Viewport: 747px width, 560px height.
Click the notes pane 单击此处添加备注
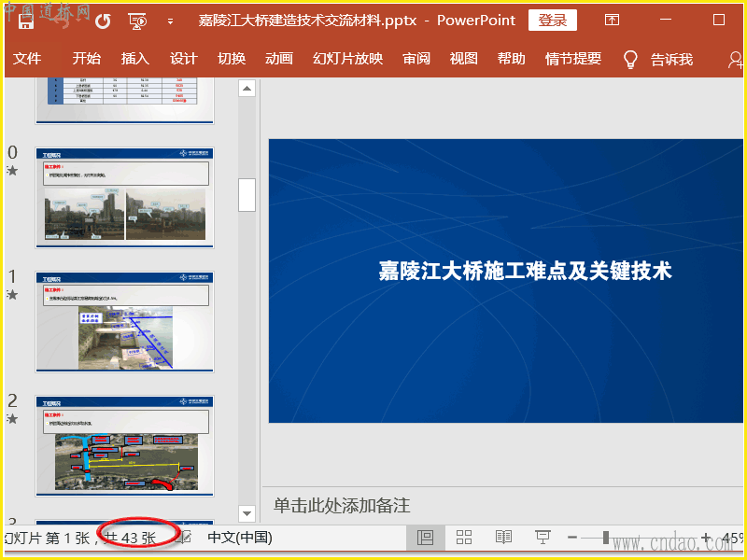(342, 505)
